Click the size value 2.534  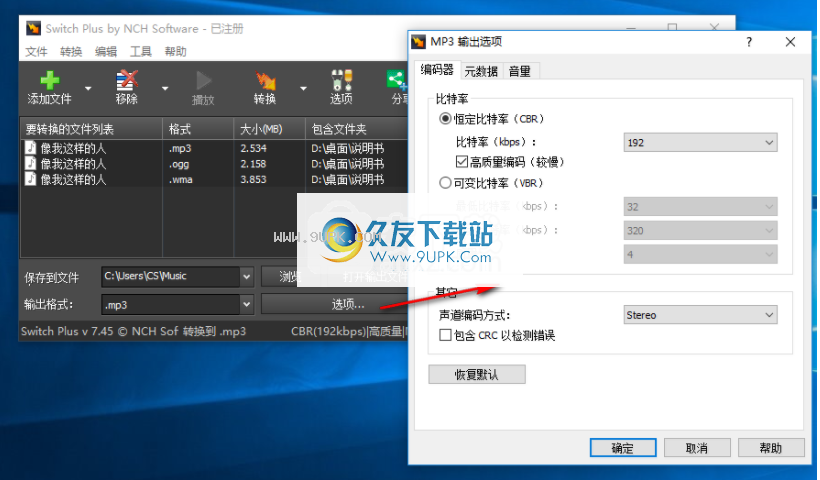tap(254, 148)
